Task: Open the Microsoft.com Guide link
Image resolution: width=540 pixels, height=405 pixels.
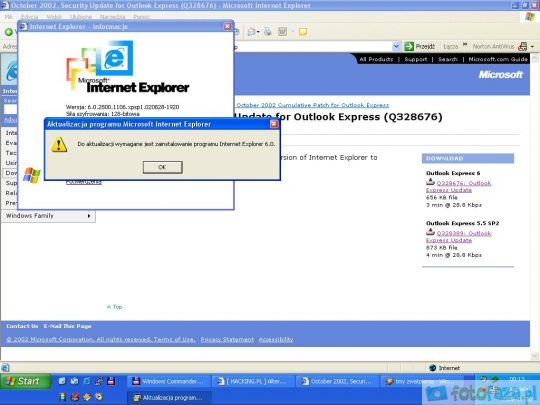Action: coord(498,59)
